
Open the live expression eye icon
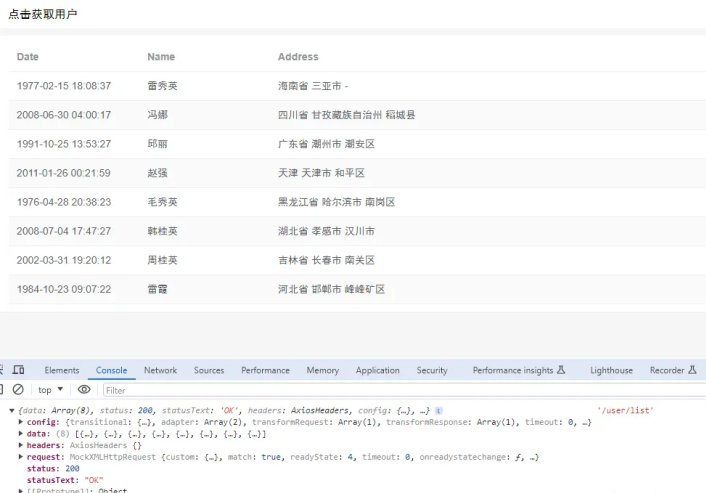pyautogui.click(x=84, y=389)
